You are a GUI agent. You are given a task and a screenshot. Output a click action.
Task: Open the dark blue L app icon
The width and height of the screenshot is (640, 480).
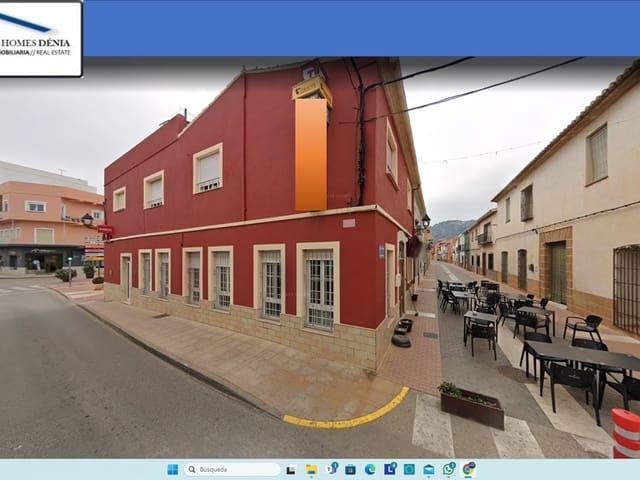point(389,469)
